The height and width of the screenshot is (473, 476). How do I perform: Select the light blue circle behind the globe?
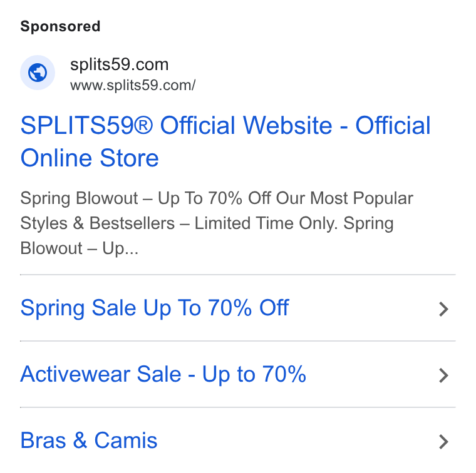click(38, 73)
